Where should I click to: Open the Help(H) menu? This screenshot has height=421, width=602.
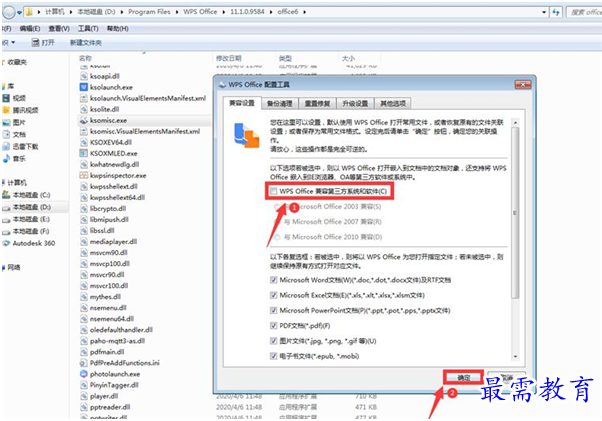point(117,29)
